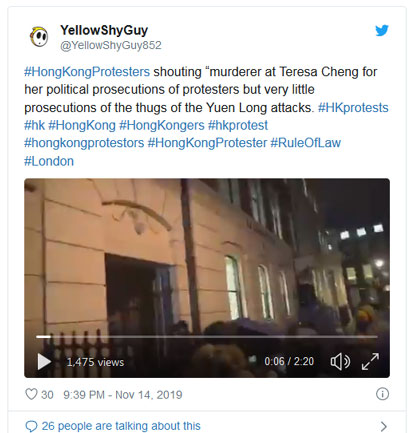Open #HKprotests hashtag link

click(x=353, y=108)
